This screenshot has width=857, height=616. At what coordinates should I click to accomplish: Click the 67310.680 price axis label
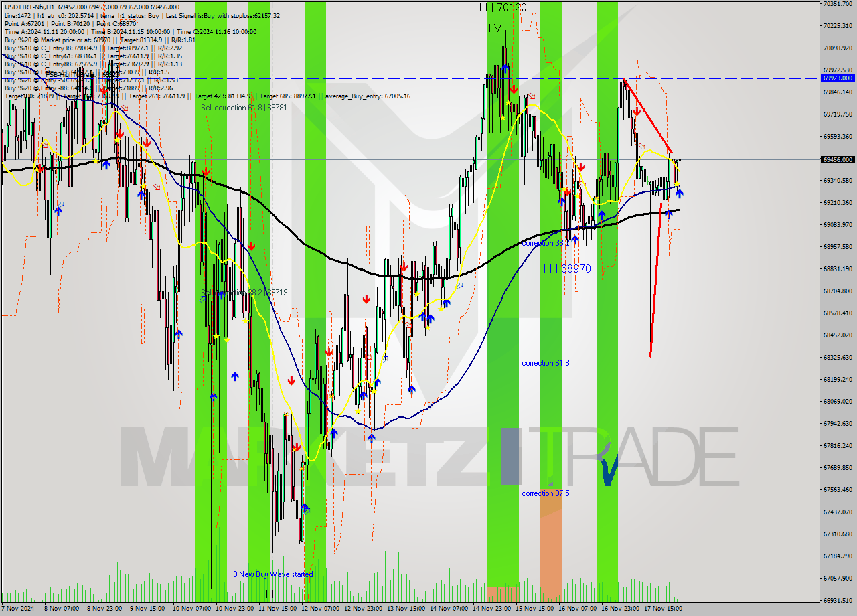tap(838, 534)
